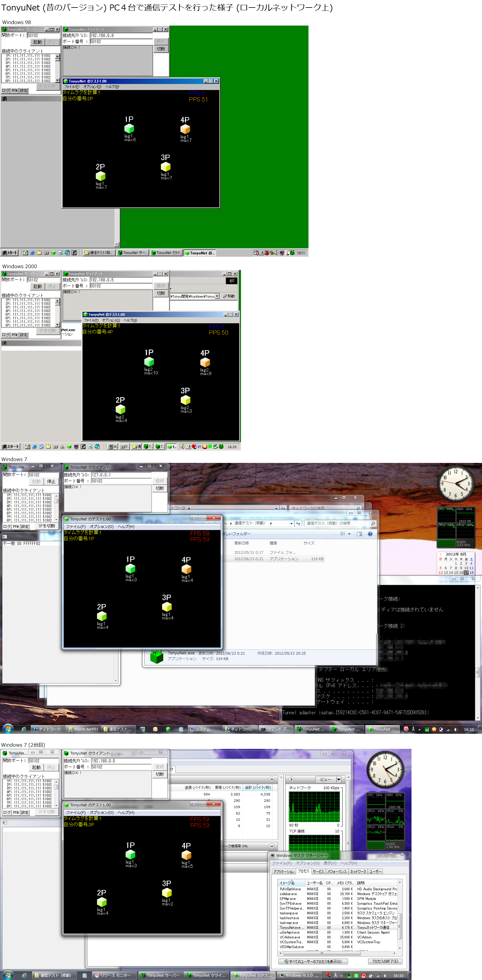Click 設定 button in second Windows 7 server
Screen dimensions: 482x980
[25, 812]
